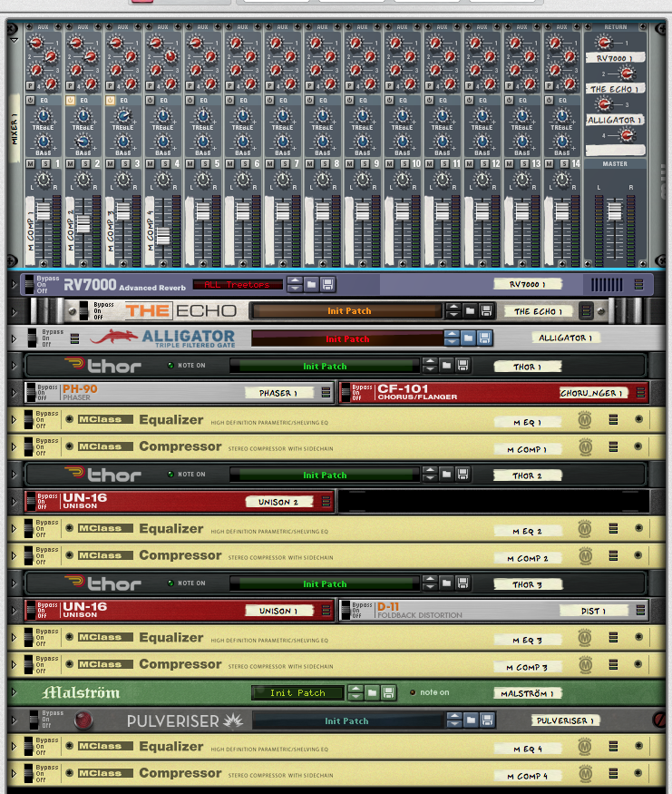Toggle bypass switch on CF-101 Chorus/Flanger
Viewport: 672px width, 794px height.
[x=346, y=392]
